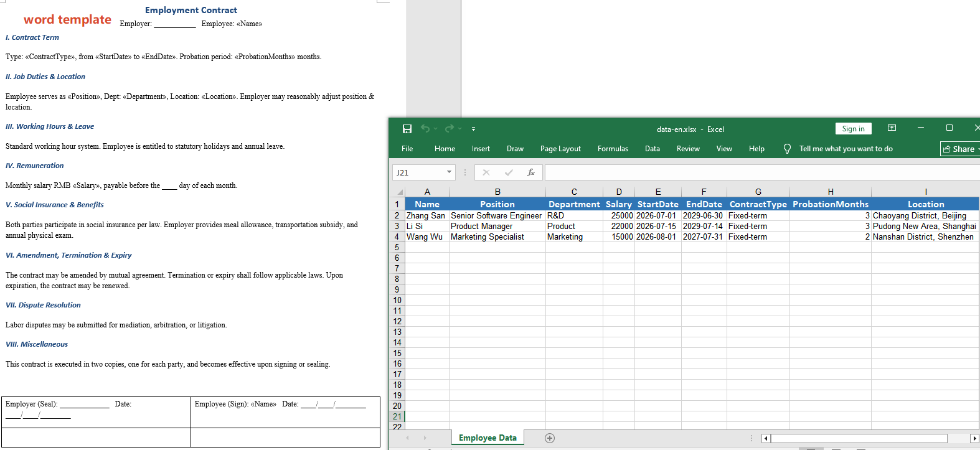
Task: Click the Cancel (X) formula bar icon
Action: pyautogui.click(x=486, y=172)
